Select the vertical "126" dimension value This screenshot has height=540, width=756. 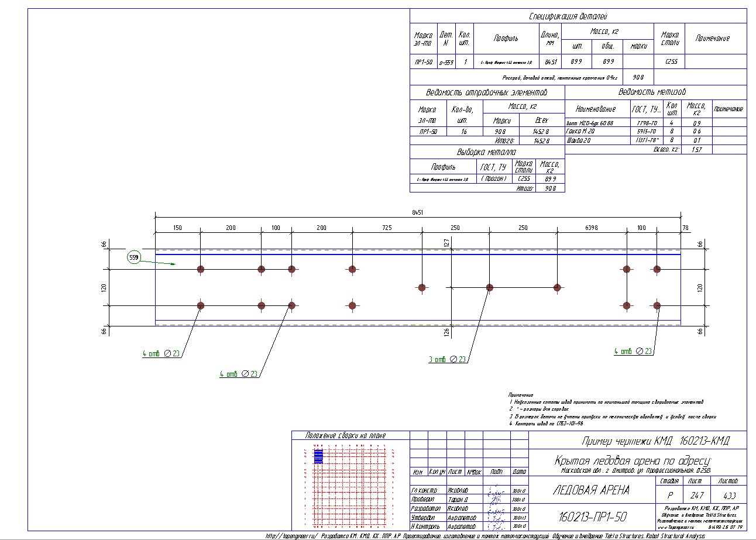point(446,333)
